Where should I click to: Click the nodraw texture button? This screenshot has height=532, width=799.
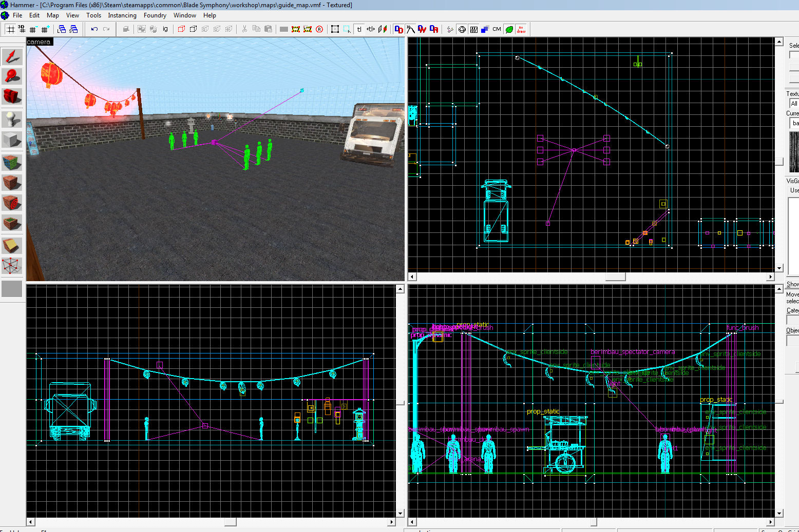click(521, 29)
